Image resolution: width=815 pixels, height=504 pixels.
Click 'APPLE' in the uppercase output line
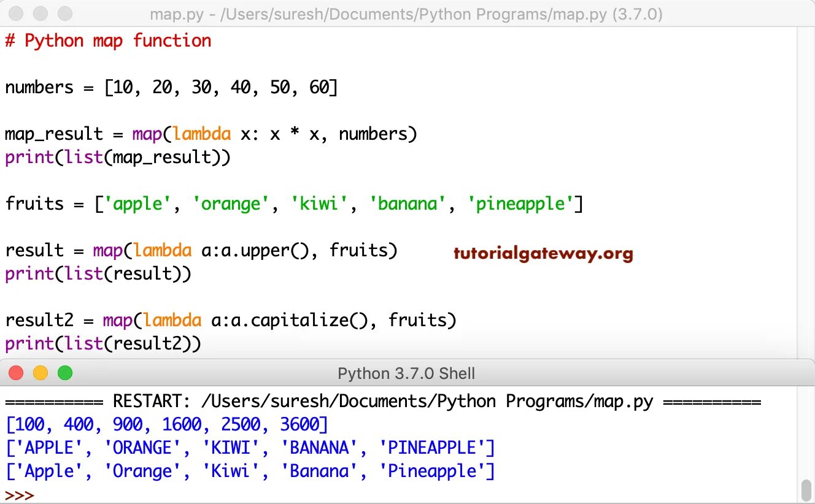(49, 448)
